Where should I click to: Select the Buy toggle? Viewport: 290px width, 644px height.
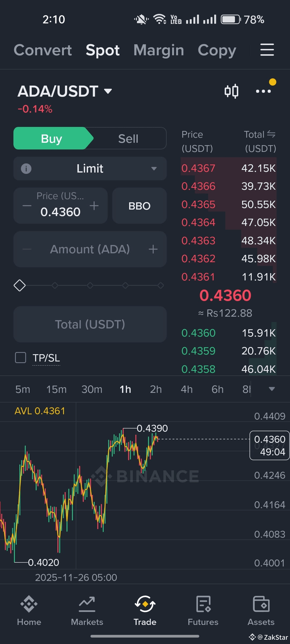(x=52, y=138)
